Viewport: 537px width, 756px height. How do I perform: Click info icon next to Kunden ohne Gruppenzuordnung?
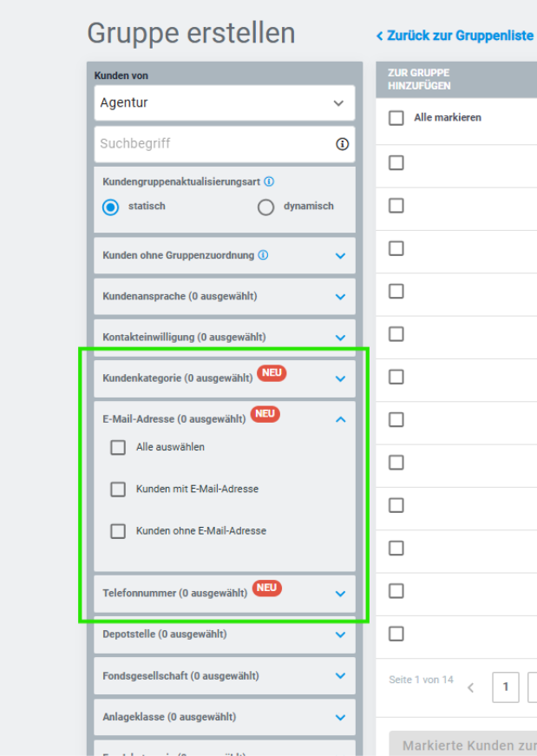point(263,255)
